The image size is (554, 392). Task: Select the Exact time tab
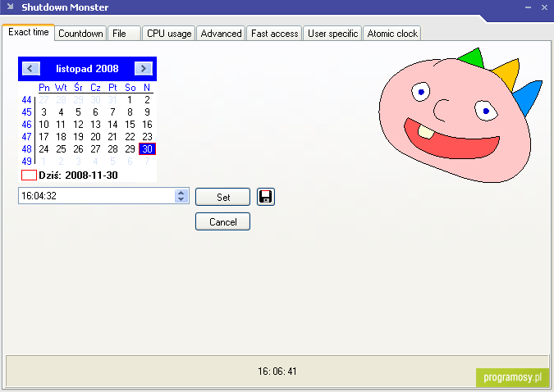point(28,32)
